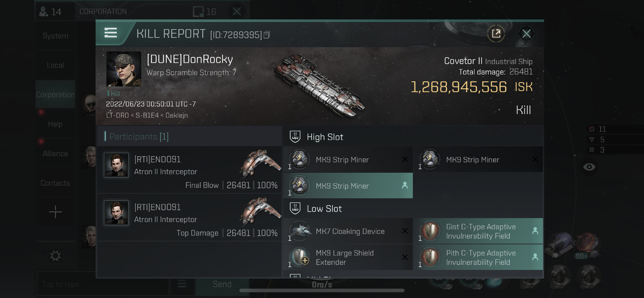Open the Alliance chat tab
Viewport: 644px width, 298px height.
point(55,154)
